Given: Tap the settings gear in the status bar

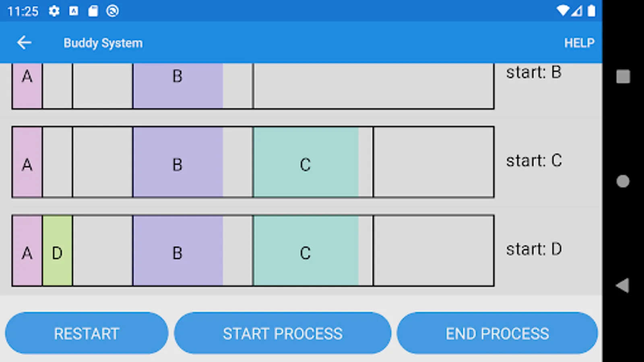Looking at the screenshot, I should click(54, 11).
